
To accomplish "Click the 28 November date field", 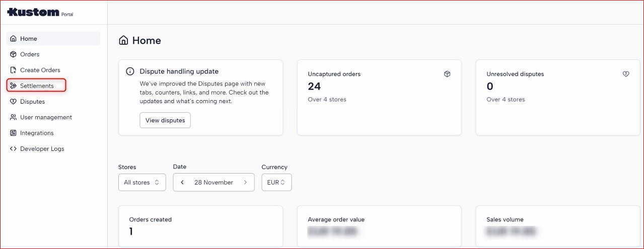I will click(213, 183).
